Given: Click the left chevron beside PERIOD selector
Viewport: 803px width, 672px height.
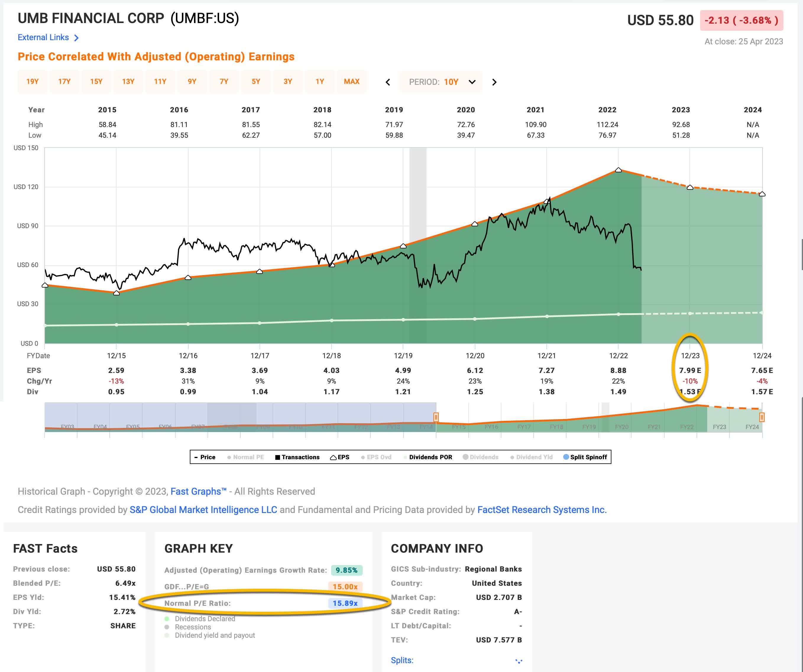Looking at the screenshot, I should tap(388, 82).
